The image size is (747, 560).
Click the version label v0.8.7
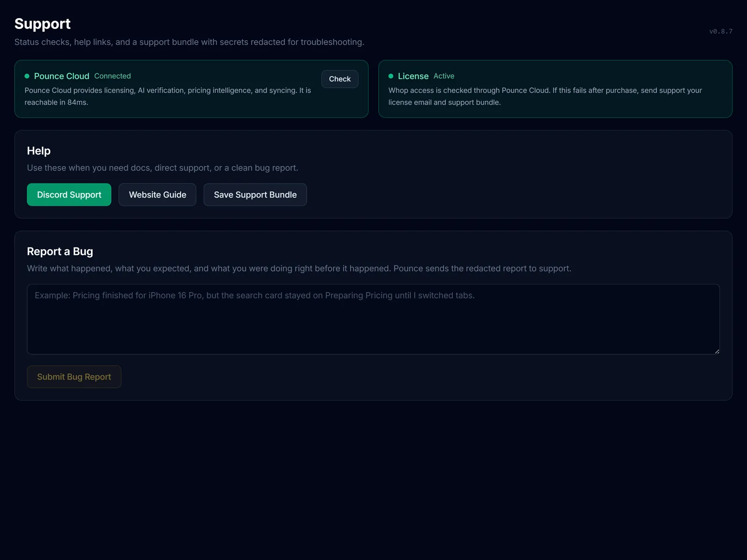click(x=721, y=31)
